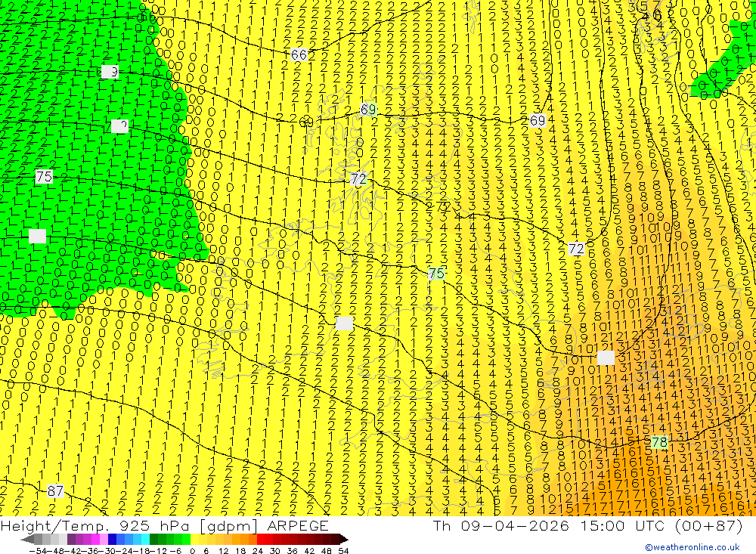Viewport: 756px width, 554px height.
Task: Click the '75' contour label inside the green area
Action: pos(44,177)
